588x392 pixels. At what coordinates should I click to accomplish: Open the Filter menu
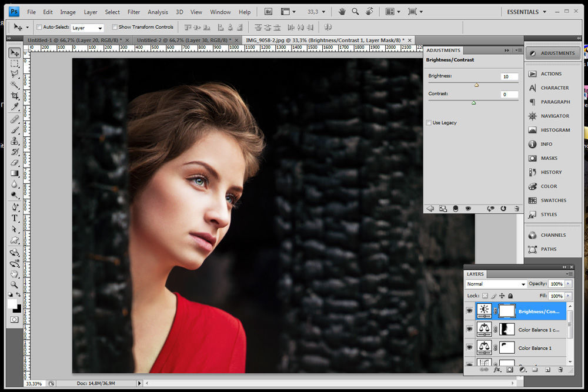point(133,12)
